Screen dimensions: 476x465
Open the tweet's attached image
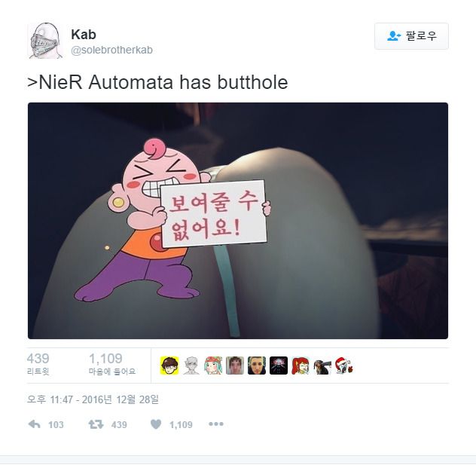[238, 221]
